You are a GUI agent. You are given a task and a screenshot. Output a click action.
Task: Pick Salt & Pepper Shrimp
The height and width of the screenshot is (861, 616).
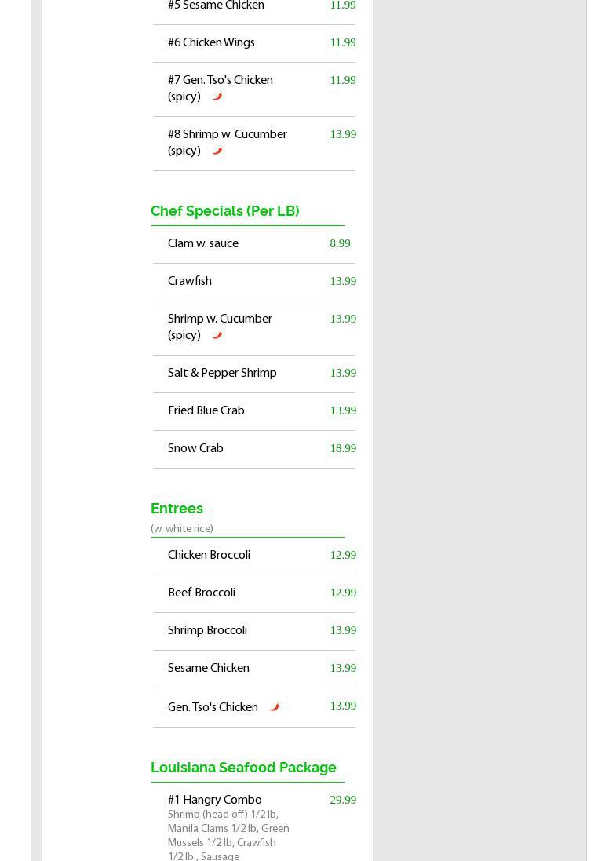point(254,374)
